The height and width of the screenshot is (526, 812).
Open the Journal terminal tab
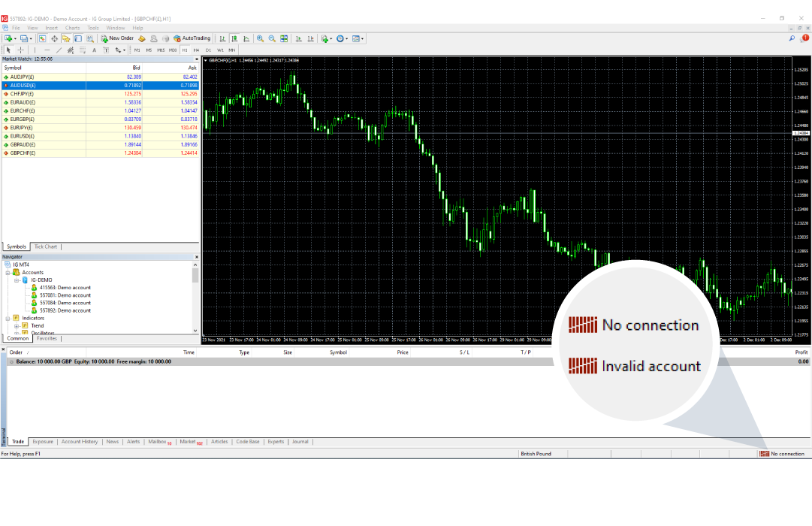[x=300, y=442]
